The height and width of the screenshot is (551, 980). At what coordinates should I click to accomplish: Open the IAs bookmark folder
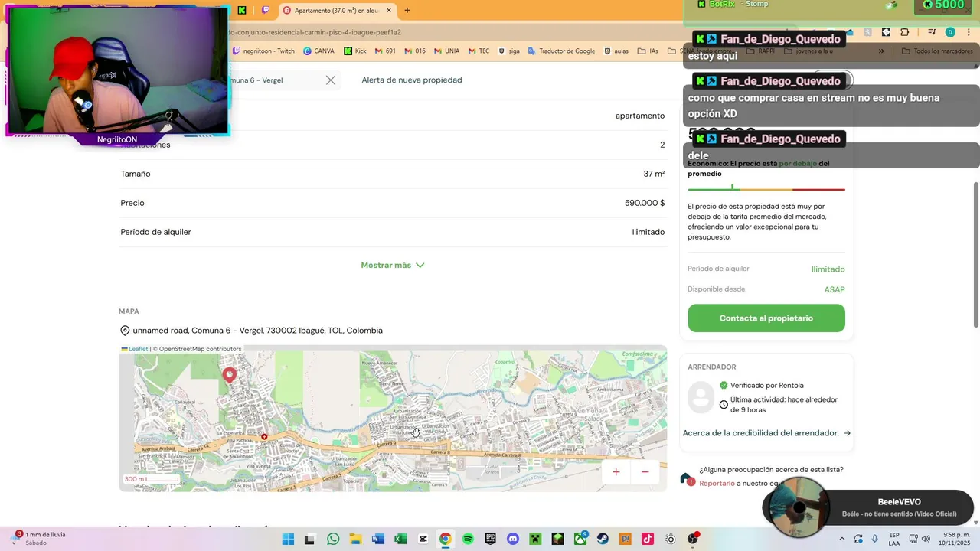[x=647, y=51]
